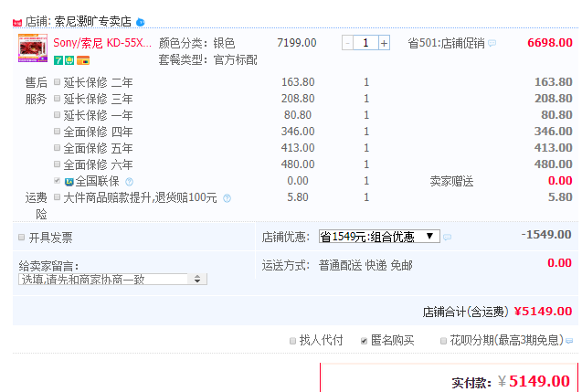Check 全面保修 四年 option

point(57,131)
